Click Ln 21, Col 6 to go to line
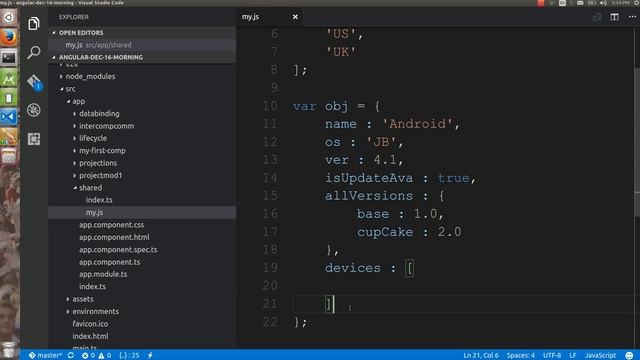640x360 pixels. pos(481,355)
